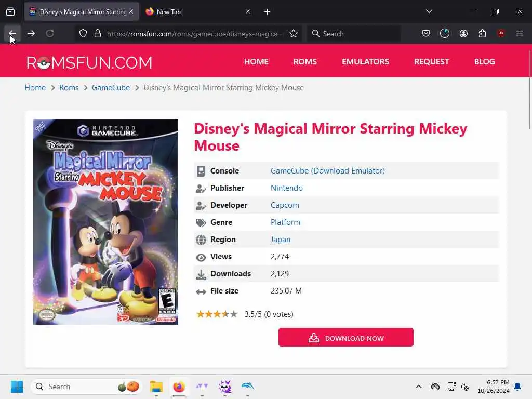Open the clock showing 6:57 PM
The image size is (532, 399).
point(494,387)
